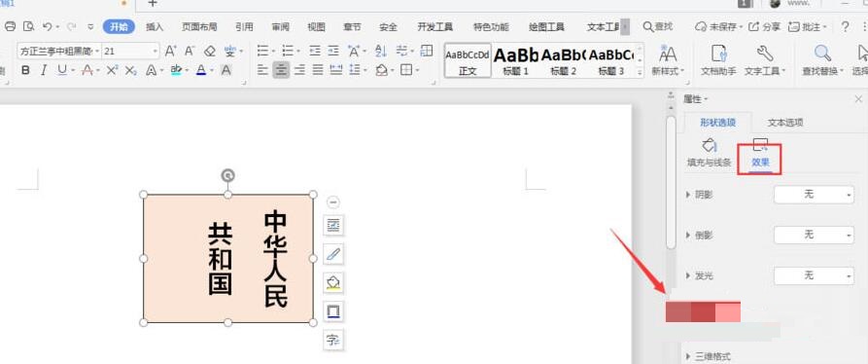Increase paragraph indent
868x364 pixels.
coord(333,52)
